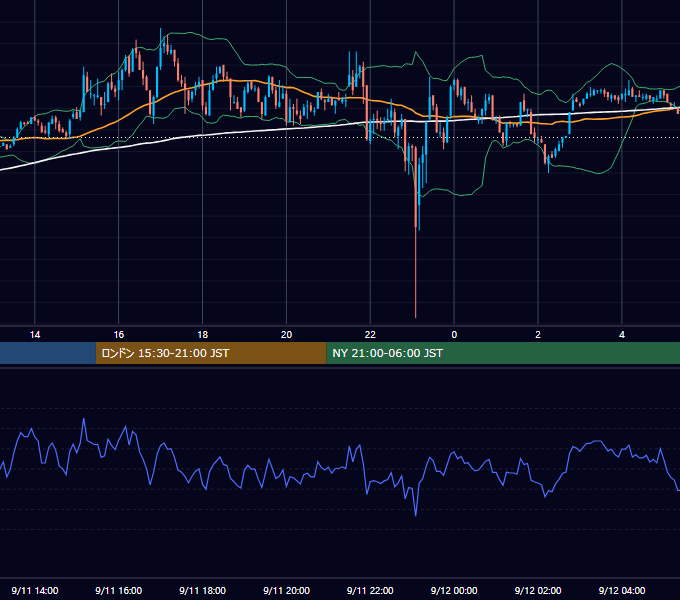Click the oscillator's highest peak

(x=84, y=419)
